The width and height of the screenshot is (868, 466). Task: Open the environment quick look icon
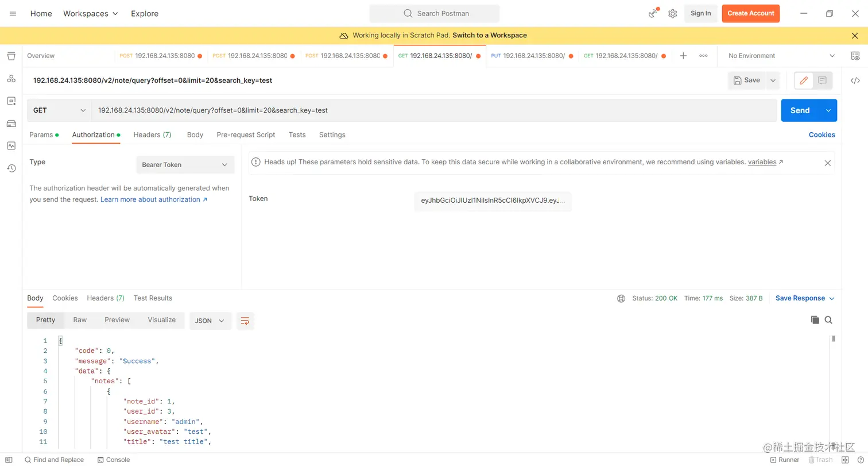[855, 56]
